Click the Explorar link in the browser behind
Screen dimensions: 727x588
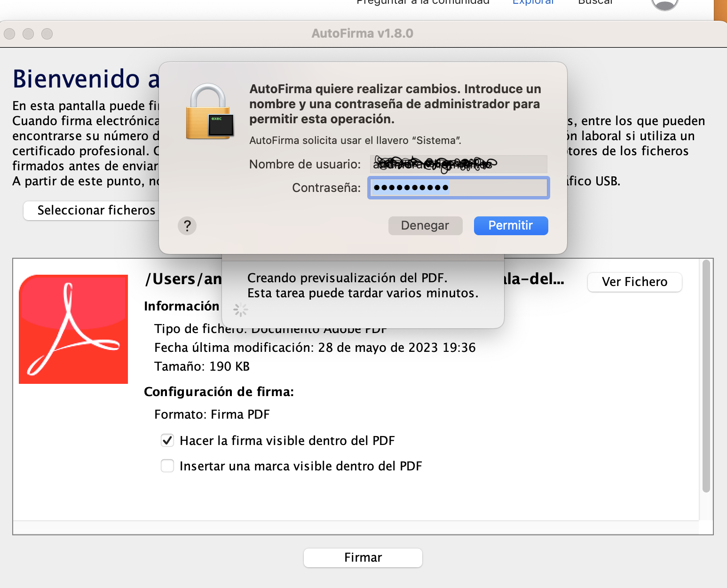[533, 2]
